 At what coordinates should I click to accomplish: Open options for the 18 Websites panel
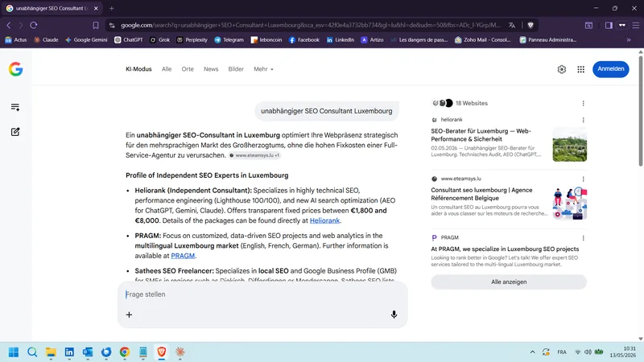tap(583, 104)
